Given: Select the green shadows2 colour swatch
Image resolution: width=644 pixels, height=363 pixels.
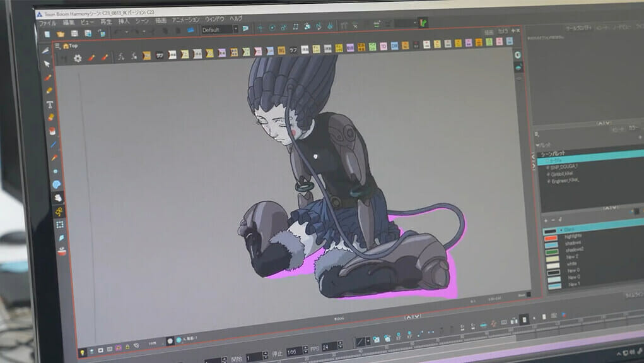Looking at the screenshot, I should [551, 252].
